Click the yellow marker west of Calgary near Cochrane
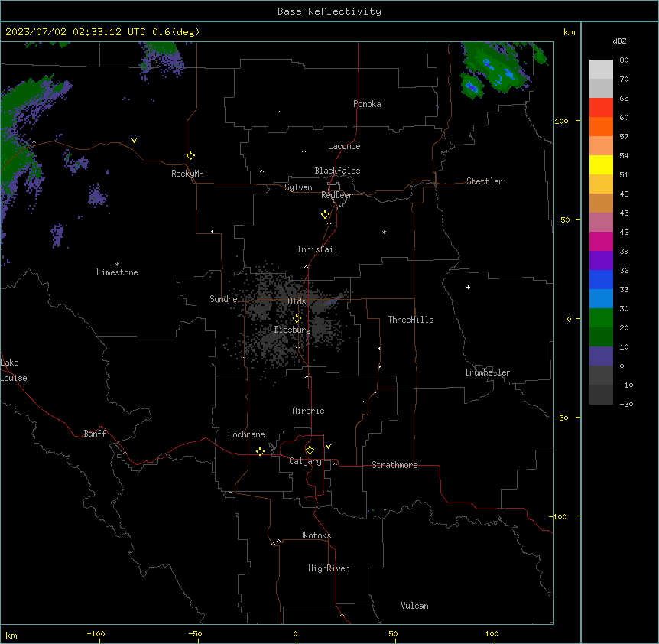The width and height of the screenshot is (659, 644). (x=260, y=451)
